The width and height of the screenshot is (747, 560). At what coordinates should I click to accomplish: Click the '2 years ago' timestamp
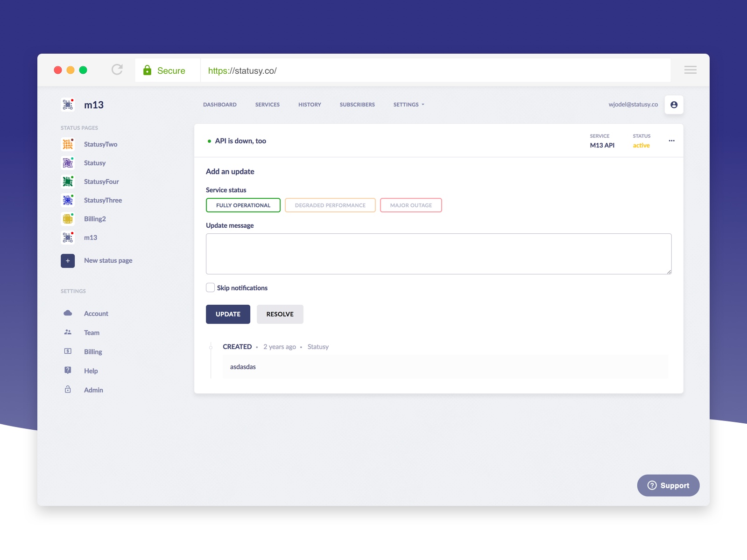pos(280,347)
